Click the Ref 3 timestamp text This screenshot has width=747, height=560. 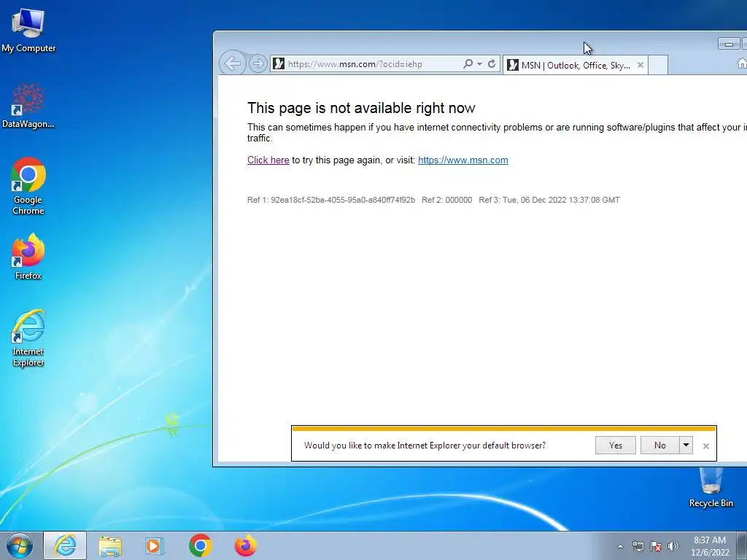coord(549,200)
